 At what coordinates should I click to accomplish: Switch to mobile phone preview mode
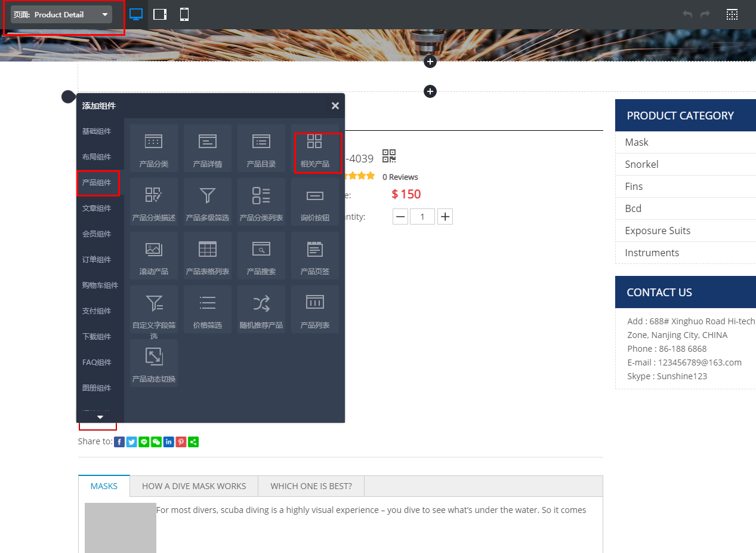pyautogui.click(x=184, y=14)
